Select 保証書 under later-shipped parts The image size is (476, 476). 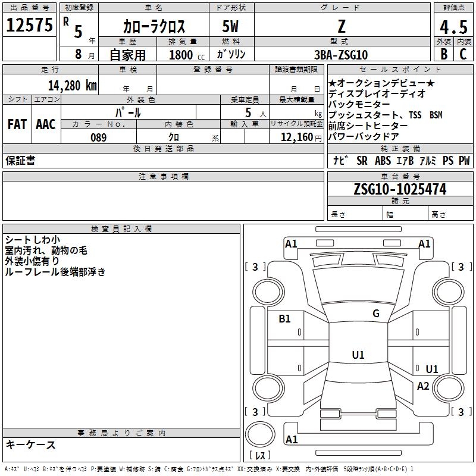(x=20, y=160)
